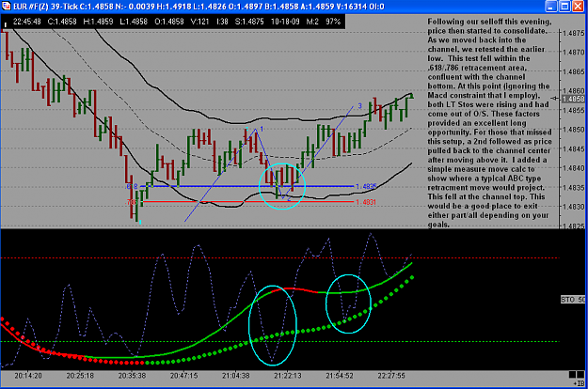The height and width of the screenshot is (389, 588).
Task: Click the current price marker 1.4859
Action: (574, 99)
